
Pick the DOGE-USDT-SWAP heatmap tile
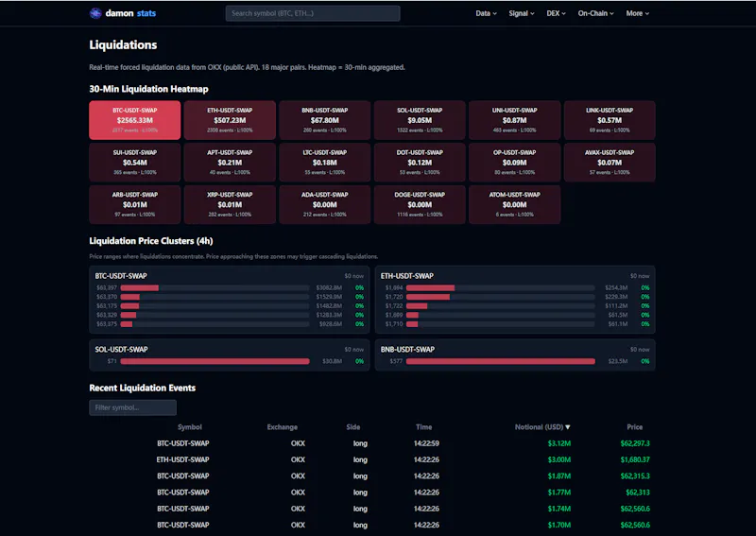420,204
